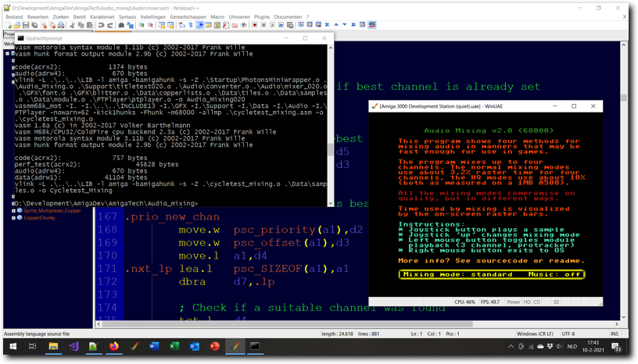Save the recorded macro toolbar icon

pyautogui.click(x=290, y=25)
